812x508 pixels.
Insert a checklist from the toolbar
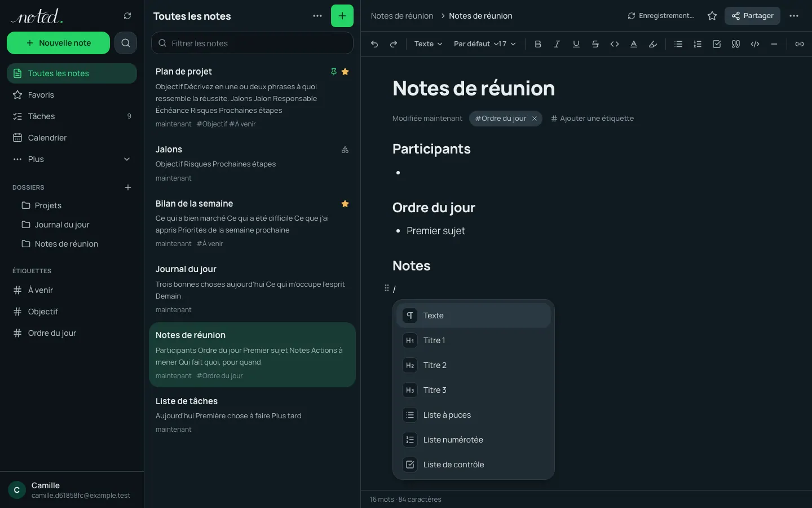click(x=717, y=44)
